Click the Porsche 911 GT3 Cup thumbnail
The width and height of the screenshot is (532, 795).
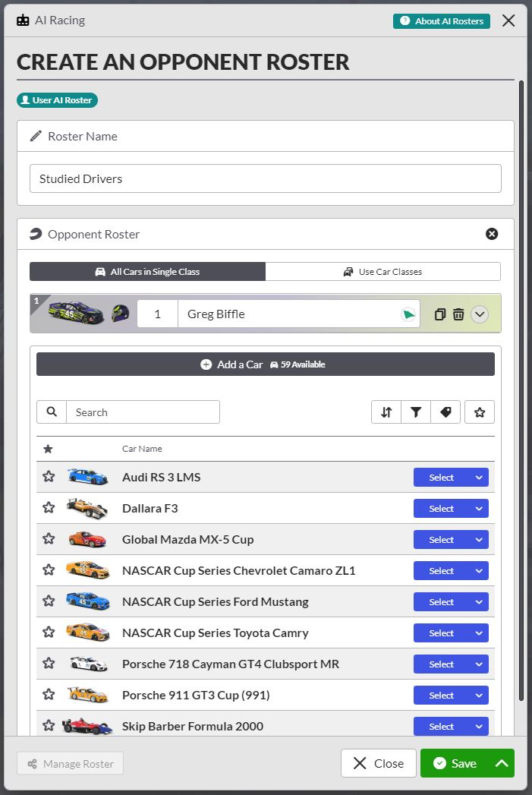point(87,695)
